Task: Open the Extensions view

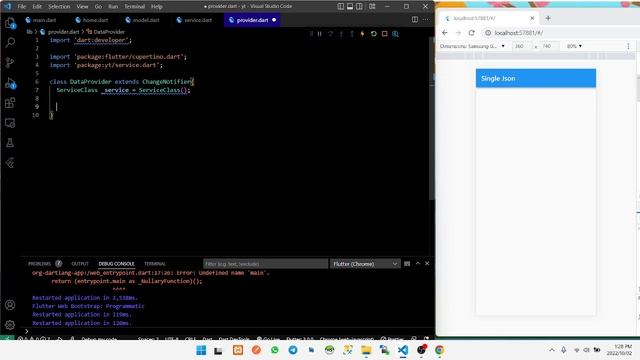Action: click(10, 103)
